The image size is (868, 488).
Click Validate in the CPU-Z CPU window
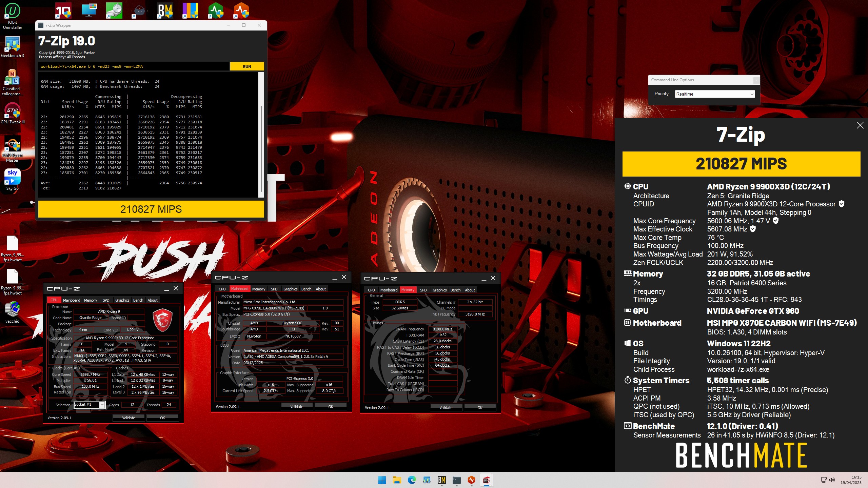pos(129,418)
